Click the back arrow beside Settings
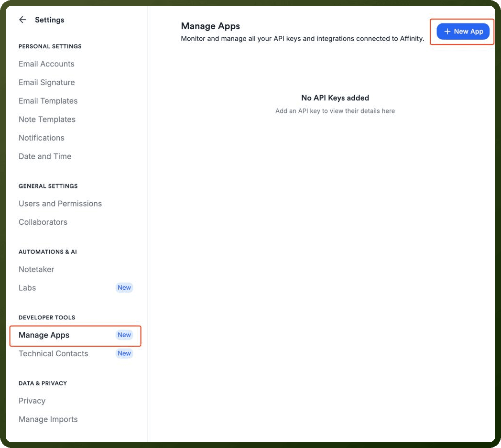The width and height of the screenshot is (501, 448). 22,20
